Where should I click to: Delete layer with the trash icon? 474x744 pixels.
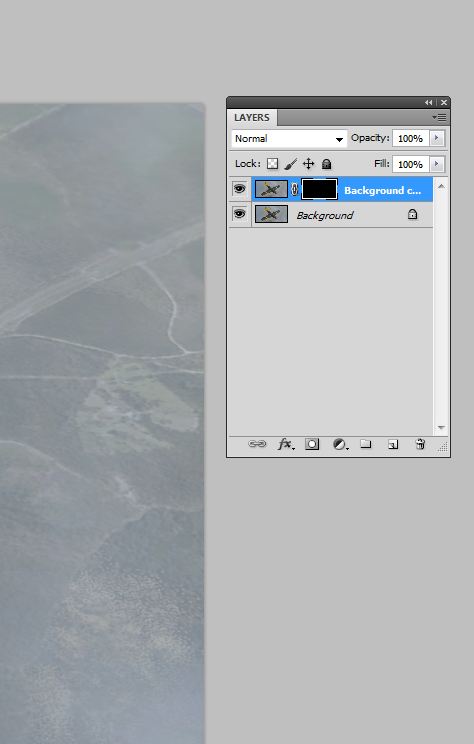[x=420, y=444]
